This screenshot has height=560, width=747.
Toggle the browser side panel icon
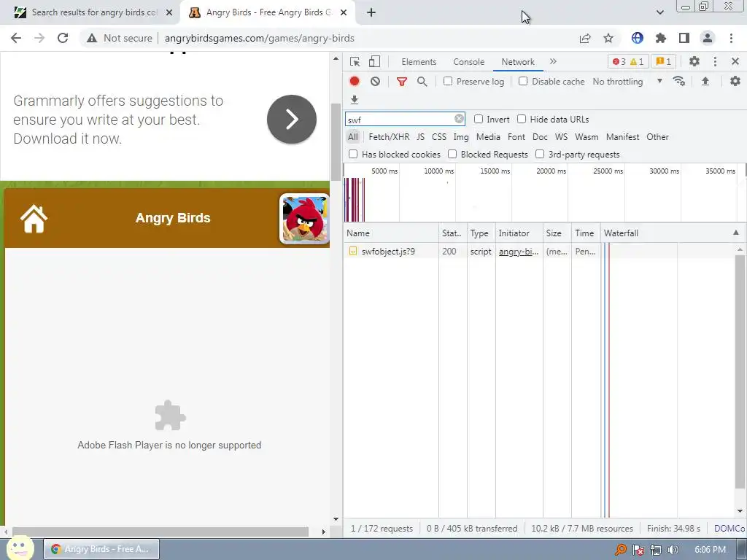tap(684, 38)
